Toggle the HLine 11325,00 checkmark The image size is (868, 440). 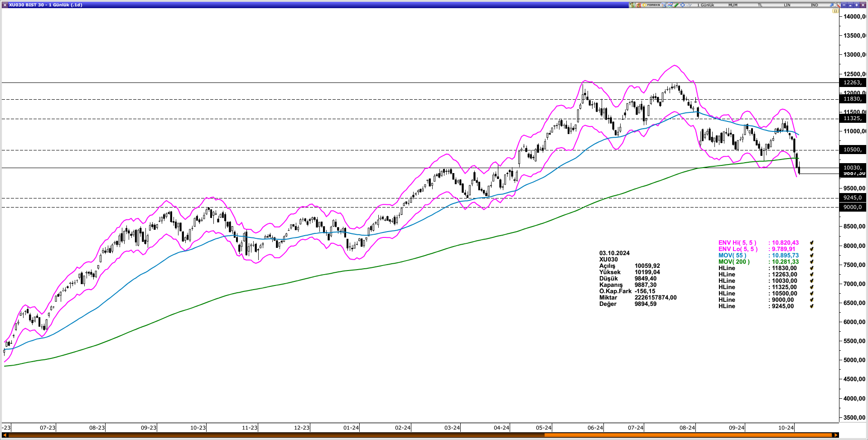[x=812, y=287]
